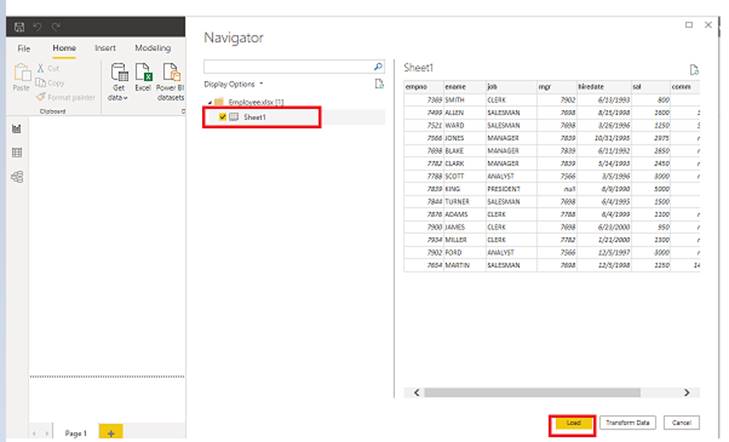This screenshot has width=729, height=442.
Task: Click the comm column header
Action: [685, 87]
